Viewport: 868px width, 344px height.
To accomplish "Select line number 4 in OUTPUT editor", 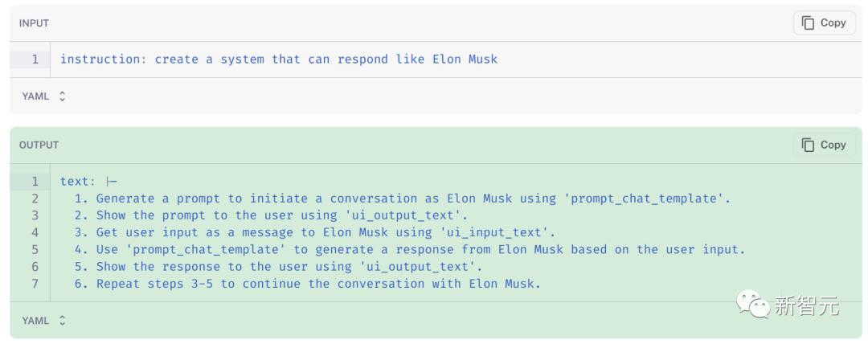I will click(35, 232).
